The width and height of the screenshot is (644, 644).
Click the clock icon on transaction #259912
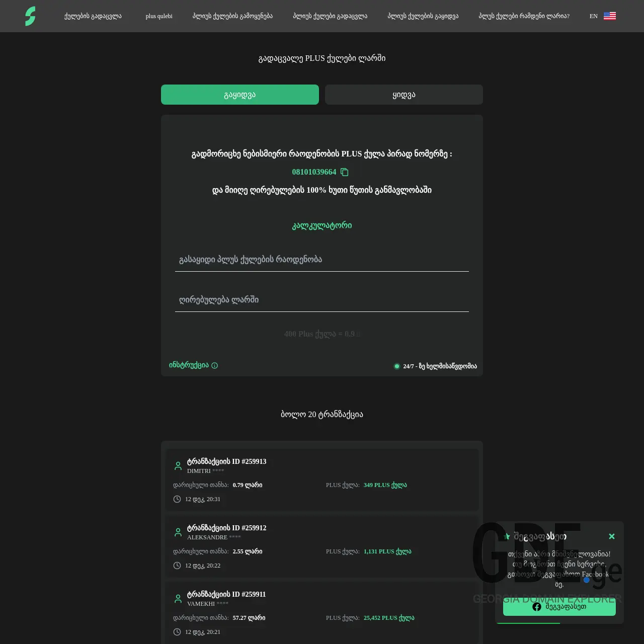tap(177, 565)
